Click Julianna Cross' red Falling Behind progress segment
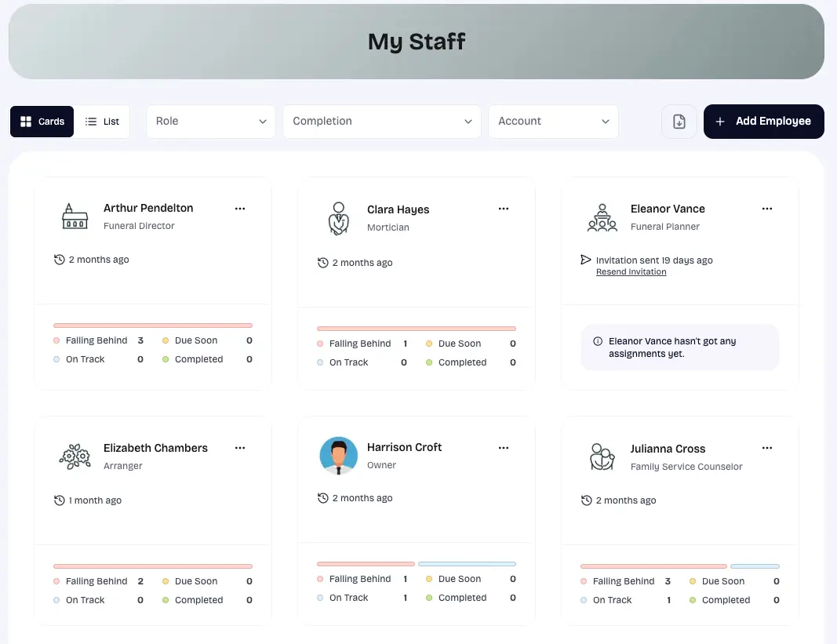The width and height of the screenshot is (837, 644). (x=653, y=566)
